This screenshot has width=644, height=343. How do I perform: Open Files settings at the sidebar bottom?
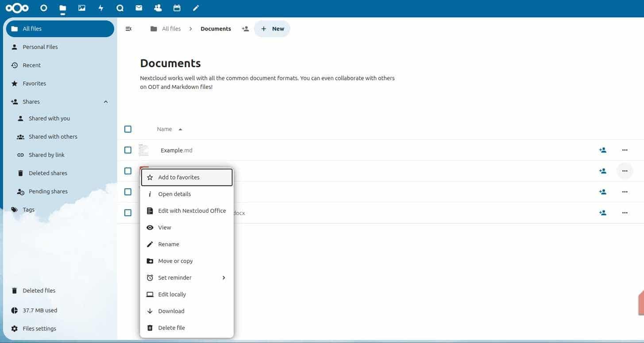click(x=60, y=329)
